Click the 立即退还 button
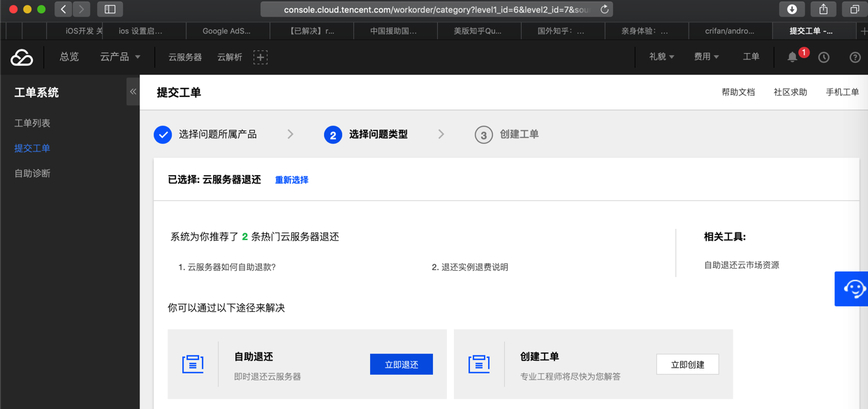Screen dimensions: 868x409 [x=402, y=364]
